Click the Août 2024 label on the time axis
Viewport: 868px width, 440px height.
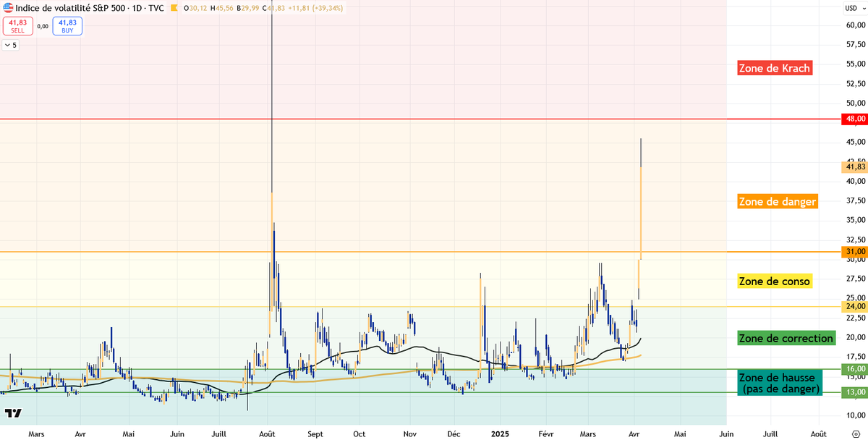pos(268,433)
